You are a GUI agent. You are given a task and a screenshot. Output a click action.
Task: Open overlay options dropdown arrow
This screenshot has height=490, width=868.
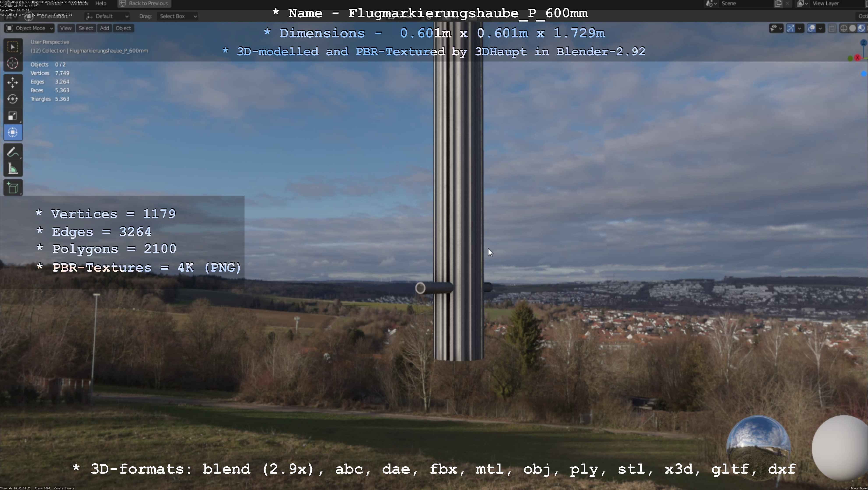coord(820,28)
